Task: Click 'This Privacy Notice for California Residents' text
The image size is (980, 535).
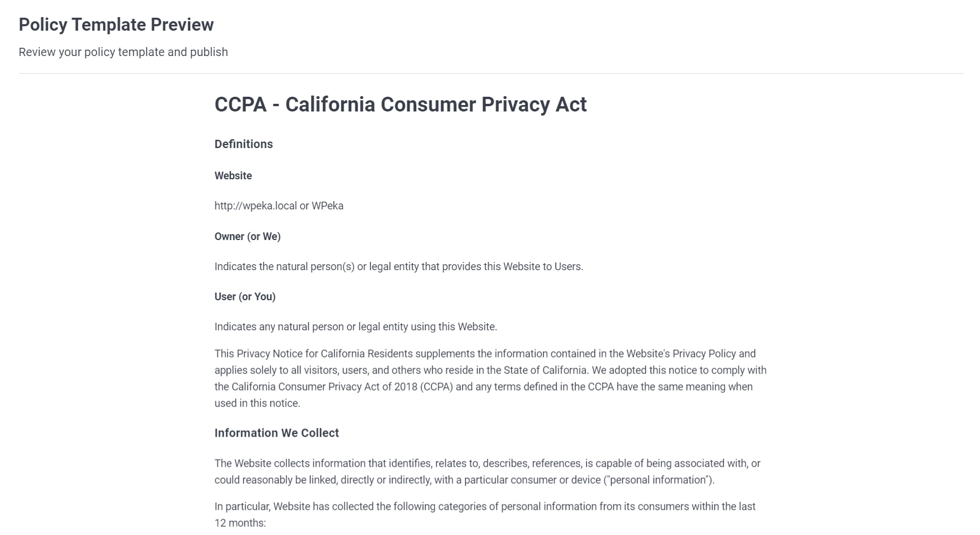Action: [313, 354]
